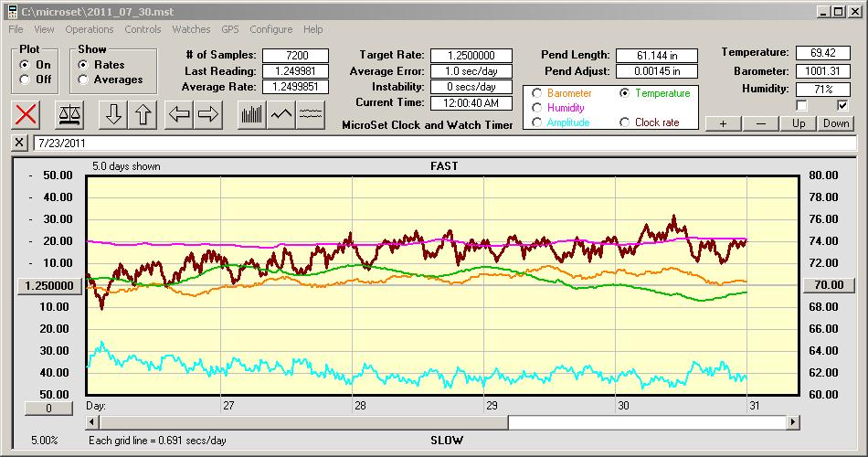Image resolution: width=868 pixels, height=457 pixels.
Task: Click day 28 label on graph axis
Action: (x=360, y=406)
